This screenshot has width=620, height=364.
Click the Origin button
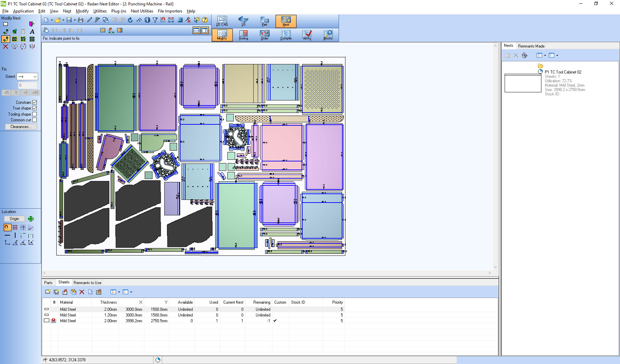pos(15,219)
